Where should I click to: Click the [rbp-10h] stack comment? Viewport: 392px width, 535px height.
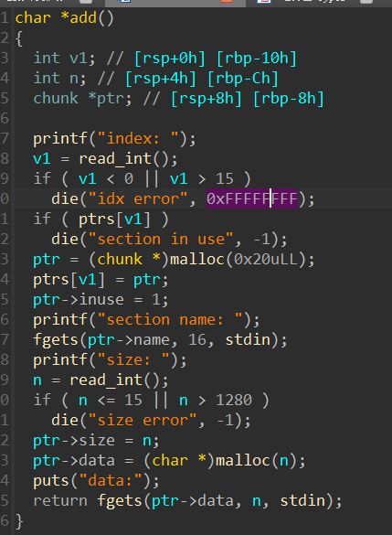[x=257, y=58]
